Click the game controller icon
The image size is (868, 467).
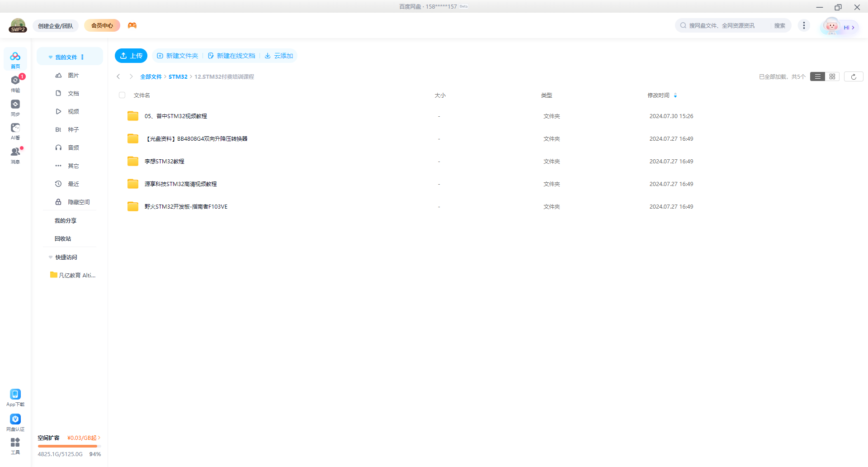pyautogui.click(x=132, y=25)
